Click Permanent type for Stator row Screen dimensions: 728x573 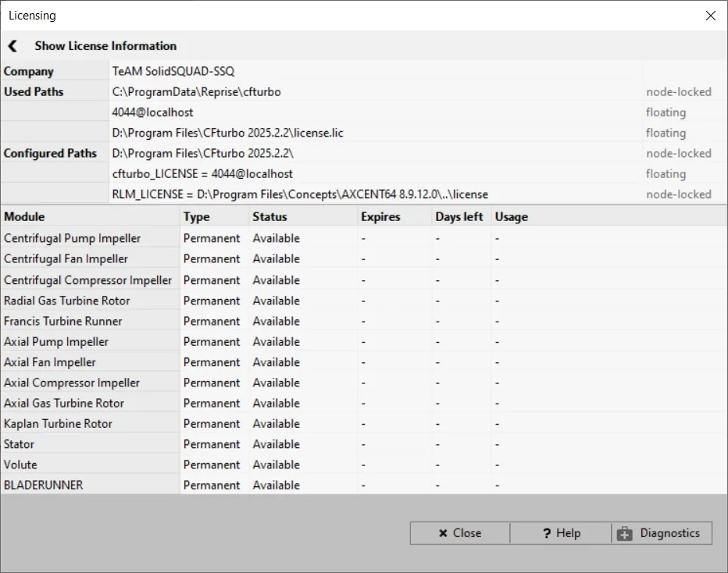(212, 444)
